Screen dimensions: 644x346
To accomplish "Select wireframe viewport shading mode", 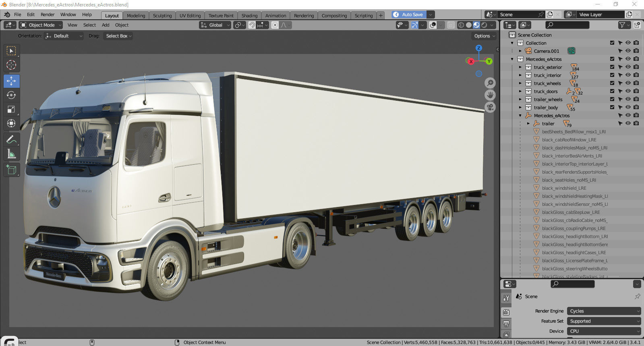I will point(461,25).
